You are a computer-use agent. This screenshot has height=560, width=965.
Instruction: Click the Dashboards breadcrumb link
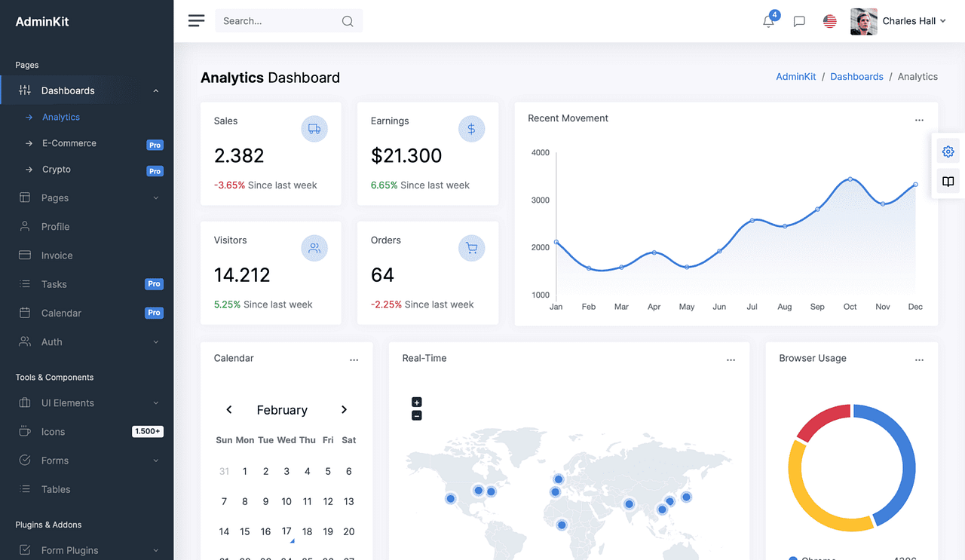coord(856,76)
